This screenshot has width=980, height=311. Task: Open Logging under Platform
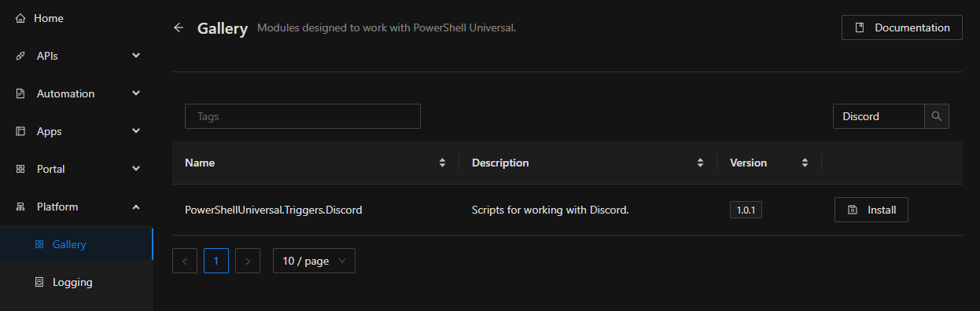(x=76, y=282)
